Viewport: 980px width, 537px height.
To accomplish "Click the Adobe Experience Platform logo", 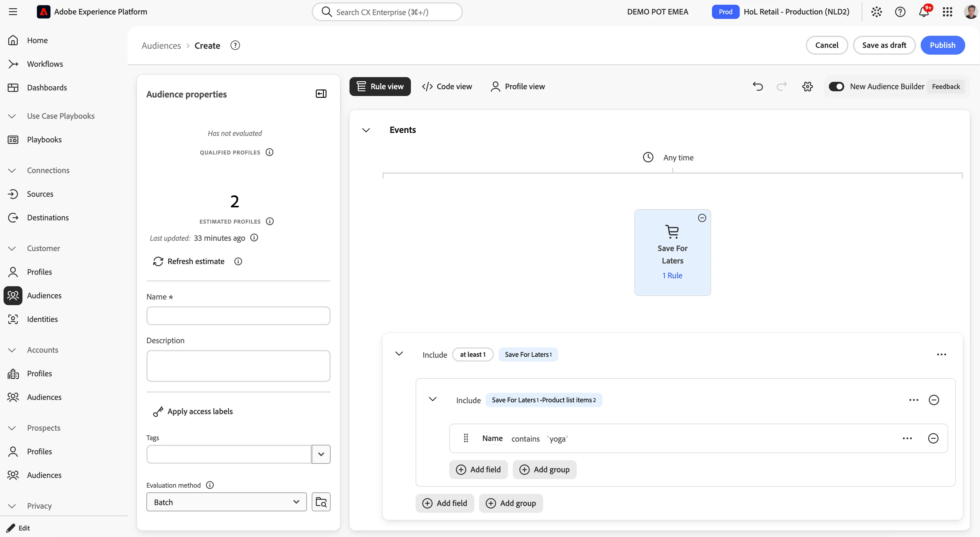I will (x=43, y=12).
